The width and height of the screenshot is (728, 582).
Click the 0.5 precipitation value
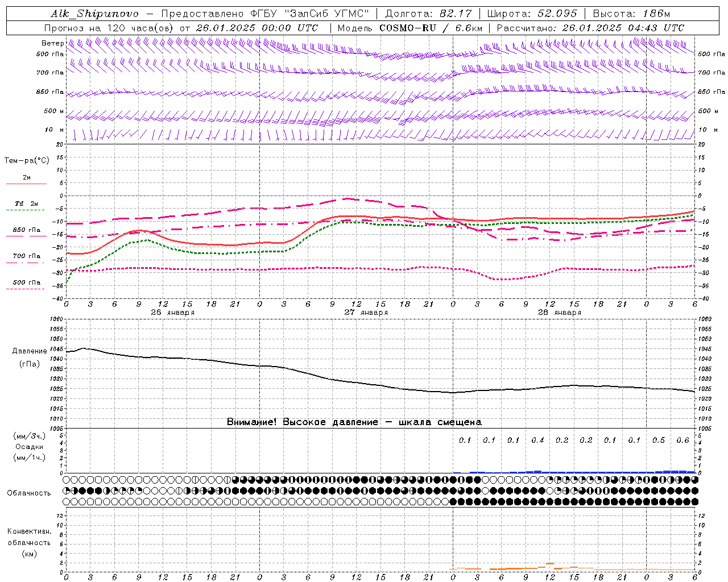pyautogui.click(x=659, y=440)
